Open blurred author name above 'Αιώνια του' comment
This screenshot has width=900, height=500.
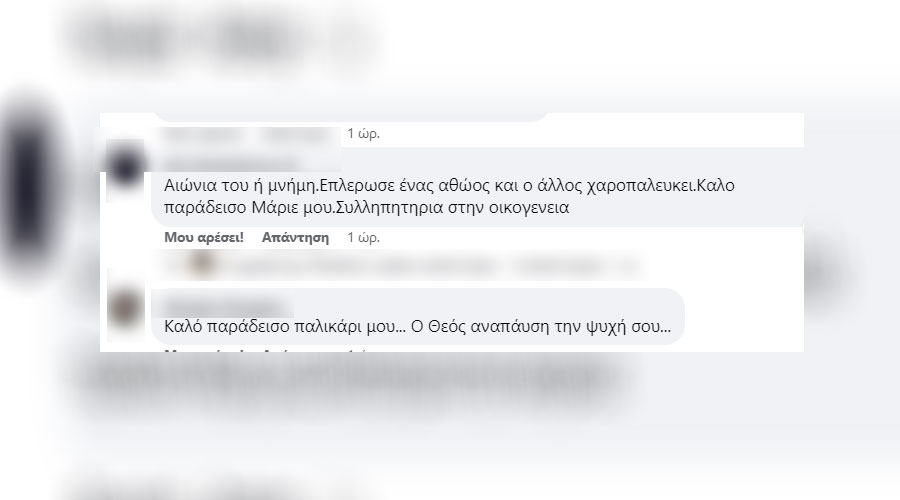(231, 164)
